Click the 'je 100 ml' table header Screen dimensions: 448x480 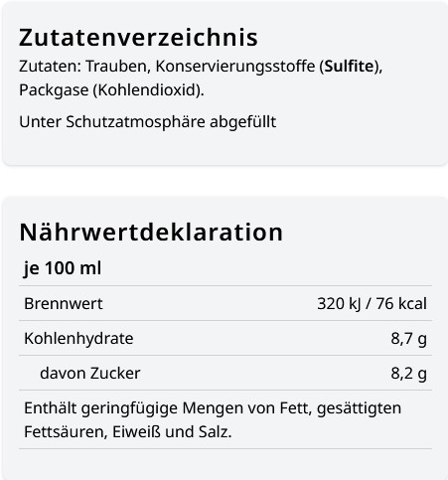pos(63,268)
